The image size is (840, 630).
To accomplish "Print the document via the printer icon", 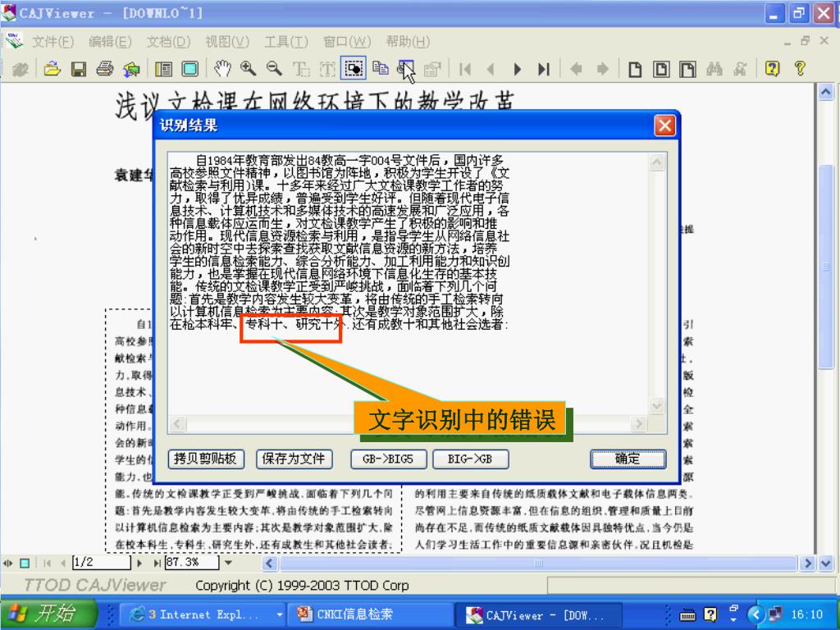I will click(x=105, y=69).
